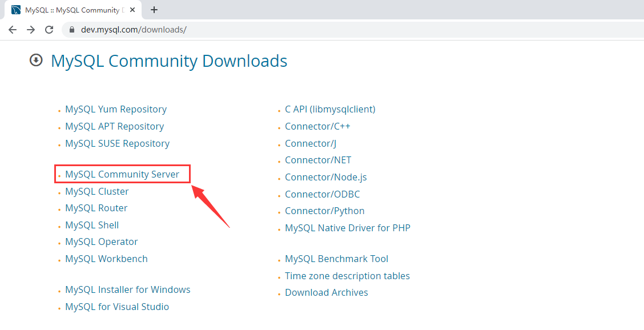Open MySQL Installer for Windows link
The height and width of the screenshot is (330, 644).
pyautogui.click(x=128, y=289)
